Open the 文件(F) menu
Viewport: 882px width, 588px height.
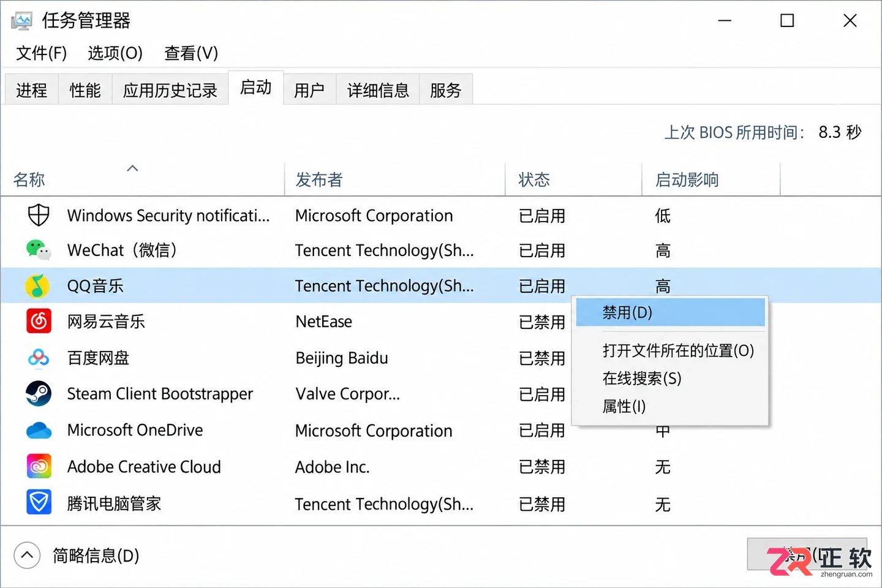(x=41, y=53)
